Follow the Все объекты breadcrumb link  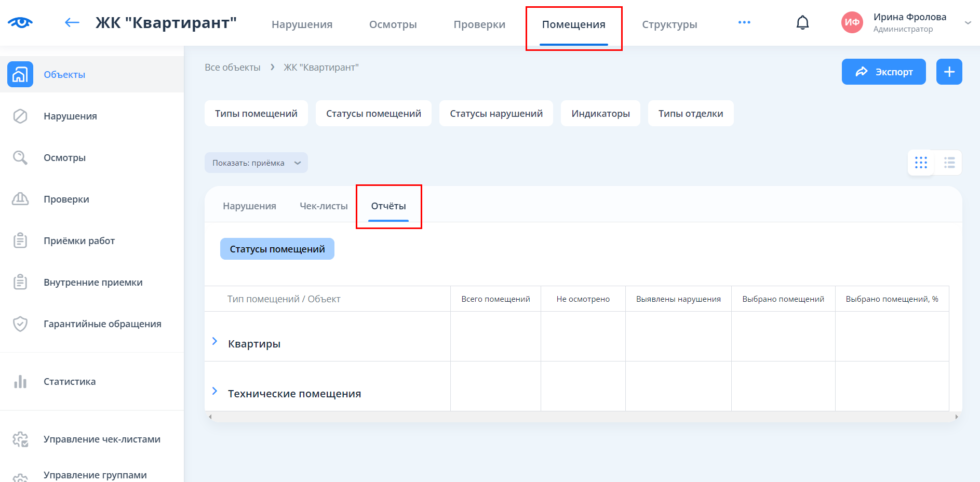(232, 68)
